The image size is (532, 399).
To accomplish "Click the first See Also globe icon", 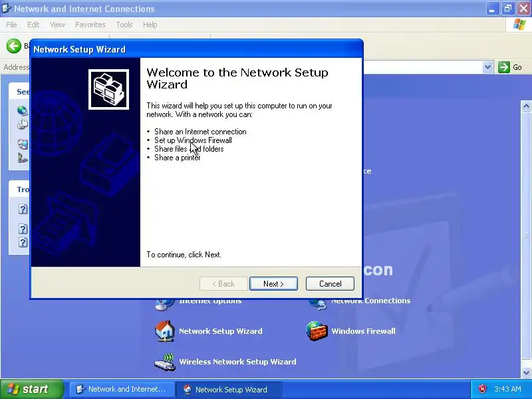I will pos(23,110).
